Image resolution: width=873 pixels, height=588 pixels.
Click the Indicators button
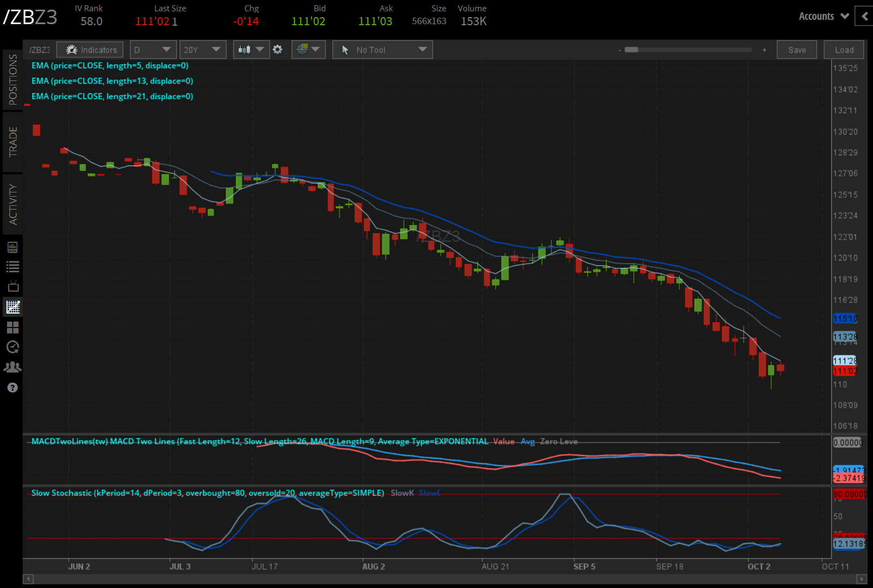coord(90,50)
